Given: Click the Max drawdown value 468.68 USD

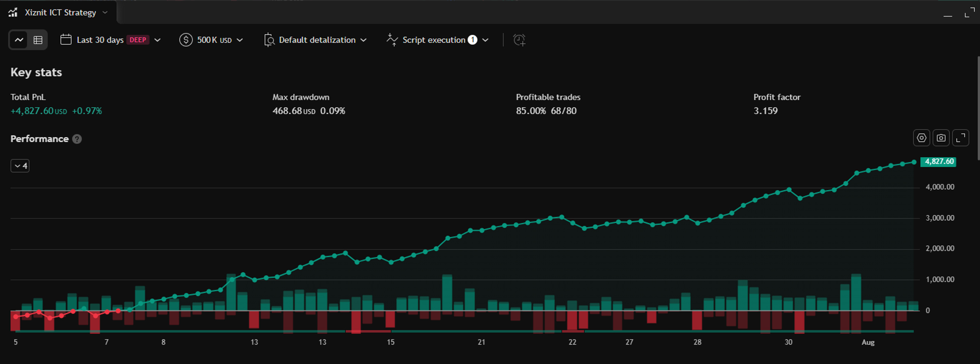Looking at the screenshot, I should tap(294, 111).
